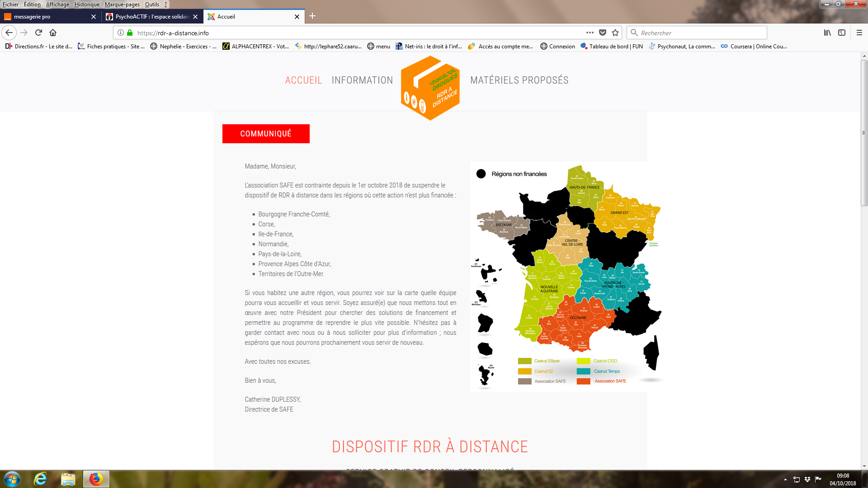Image resolution: width=868 pixels, height=488 pixels.
Task: Click the scrollbar down arrow
Action: (864, 466)
